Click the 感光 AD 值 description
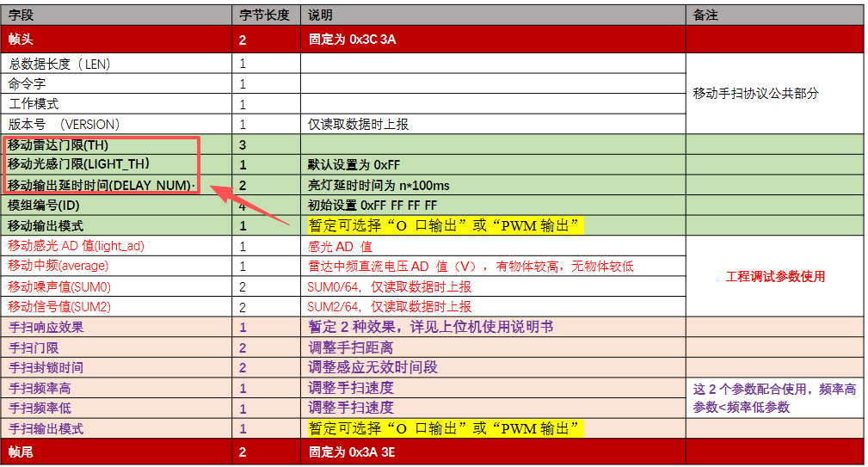The image size is (868, 467). pos(340,246)
